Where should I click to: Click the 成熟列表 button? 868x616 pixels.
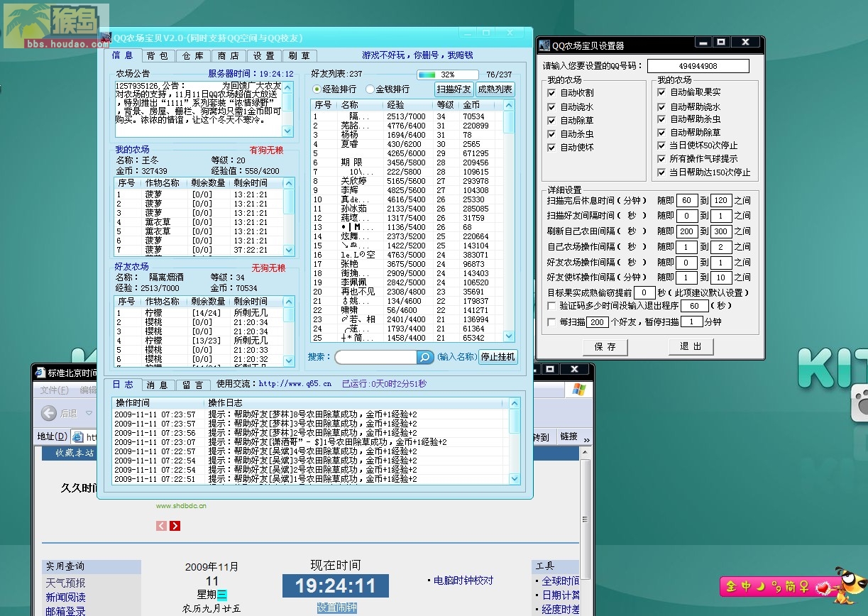495,89
